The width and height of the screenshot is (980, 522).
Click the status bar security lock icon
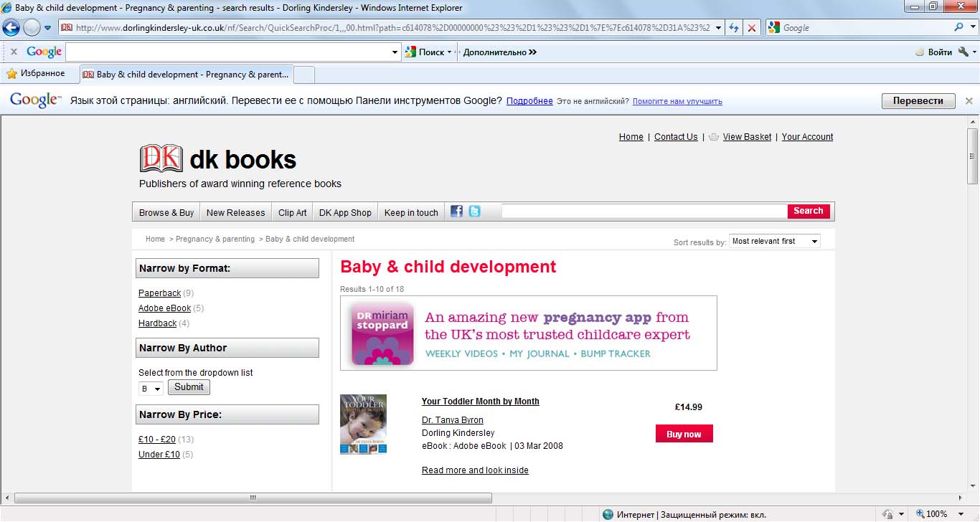[887, 514]
